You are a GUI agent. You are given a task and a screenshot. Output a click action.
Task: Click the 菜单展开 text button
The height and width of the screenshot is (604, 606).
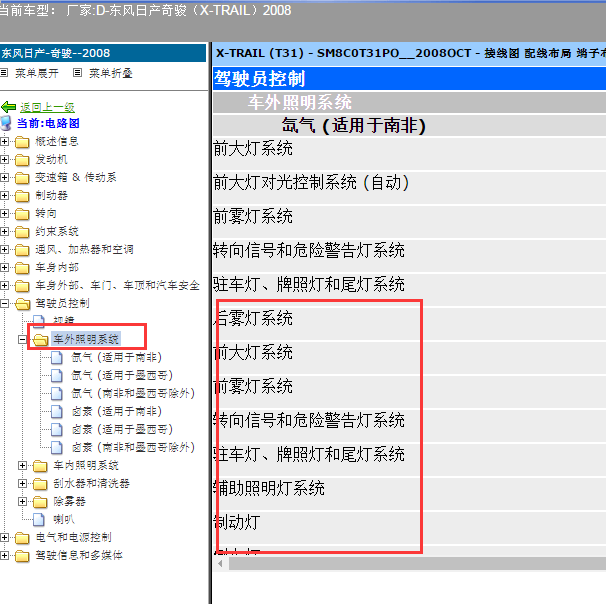point(37,73)
